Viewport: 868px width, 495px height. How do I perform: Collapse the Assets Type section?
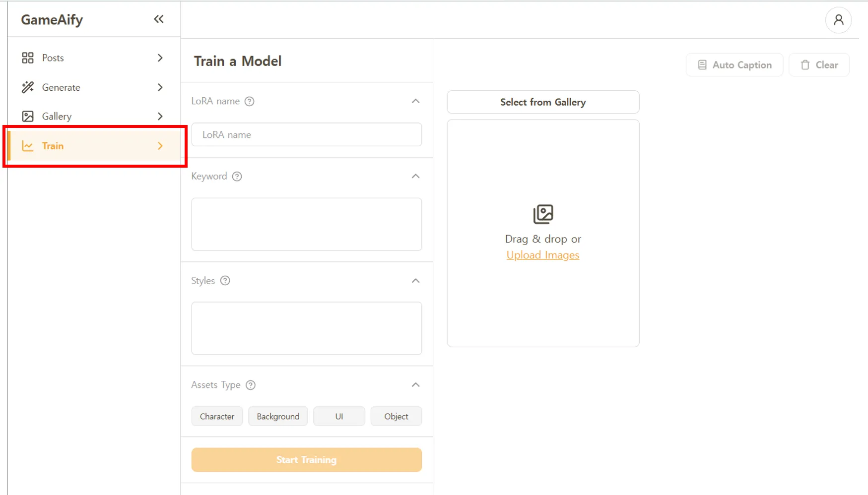(x=415, y=385)
